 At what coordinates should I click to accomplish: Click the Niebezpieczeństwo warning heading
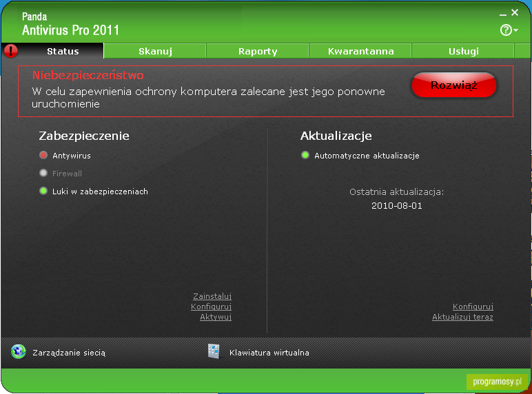click(x=88, y=75)
